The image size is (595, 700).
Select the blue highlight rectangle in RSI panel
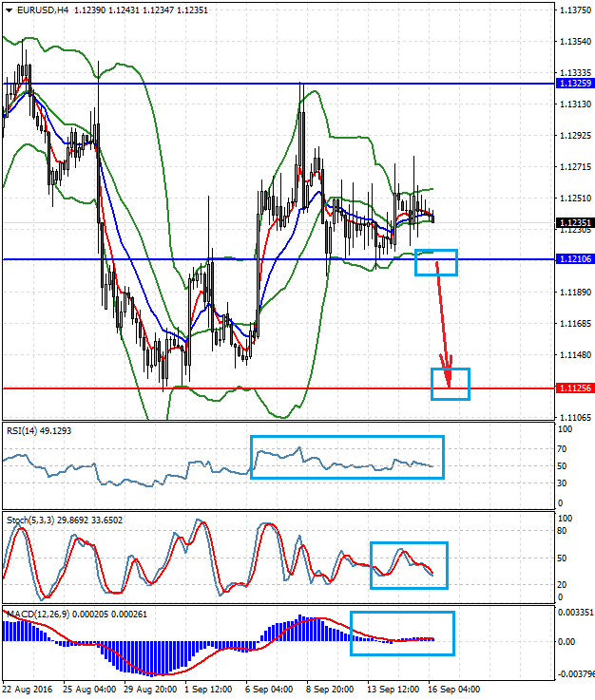tap(347, 457)
